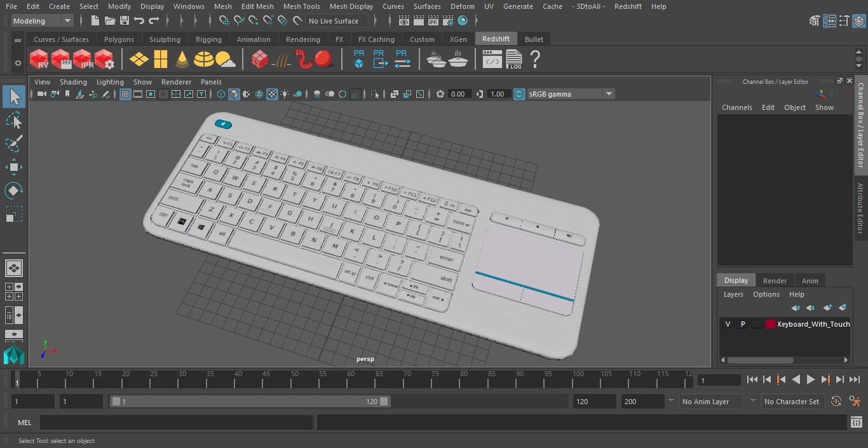
Task: Click the playback range slider bar
Action: (x=250, y=402)
